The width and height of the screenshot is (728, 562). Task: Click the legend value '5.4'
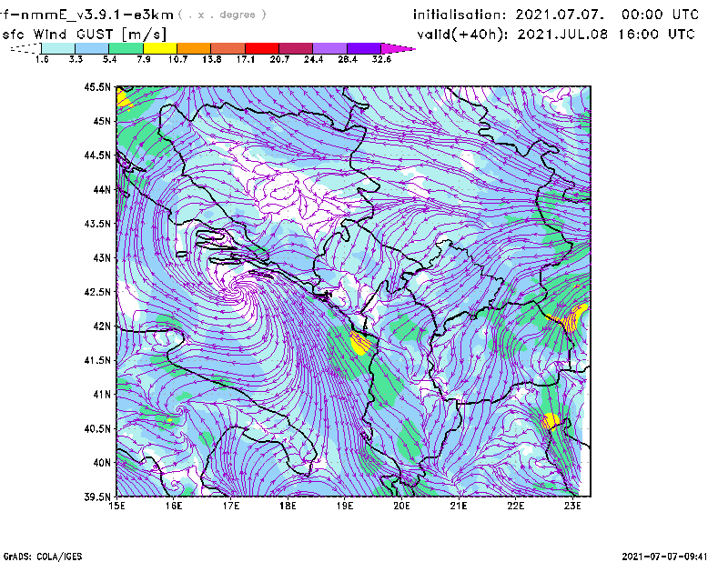(109, 59)
